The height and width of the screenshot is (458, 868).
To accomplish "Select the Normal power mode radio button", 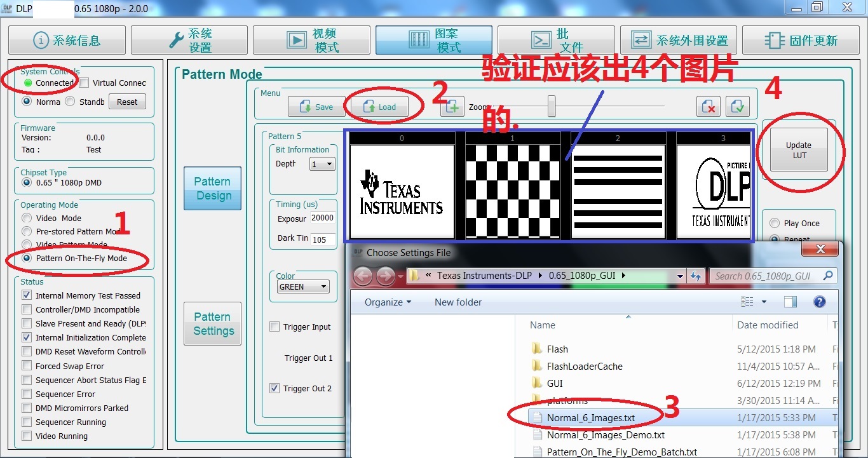I will click(x=27, y=102).
